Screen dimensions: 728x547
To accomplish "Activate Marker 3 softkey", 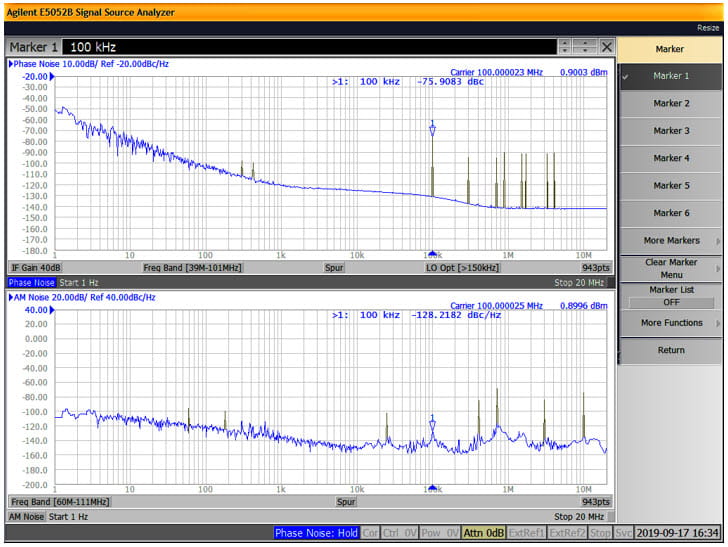I will (x=670, y=131).
